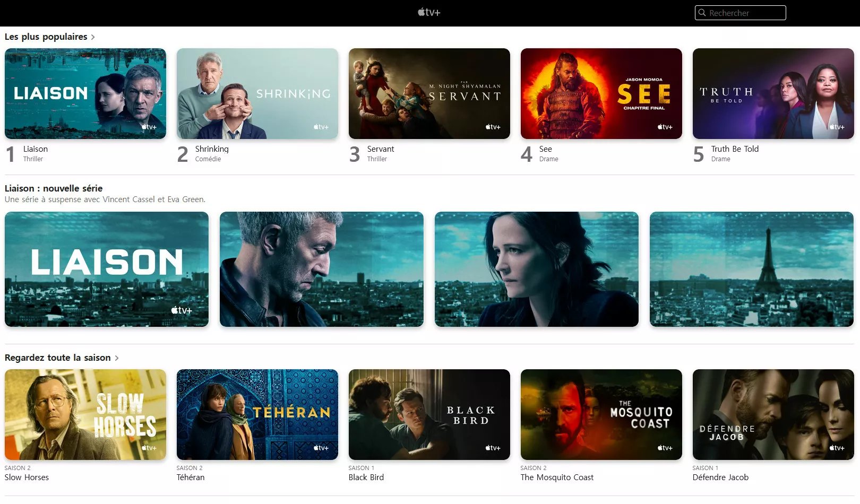This screenshot has height=504, width=860.
Task: Open the See Chapitre Final poster
Action: 601,94
